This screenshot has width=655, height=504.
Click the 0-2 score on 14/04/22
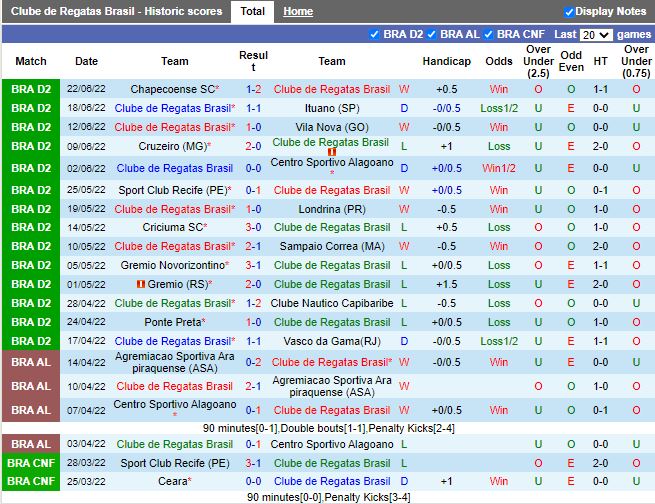(x=254, y=362)
